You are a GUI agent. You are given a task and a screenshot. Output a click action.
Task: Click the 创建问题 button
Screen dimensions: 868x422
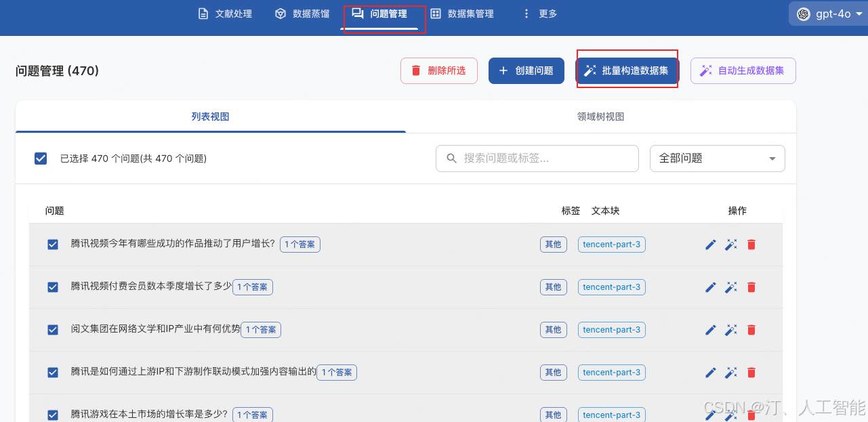(526, 70)
